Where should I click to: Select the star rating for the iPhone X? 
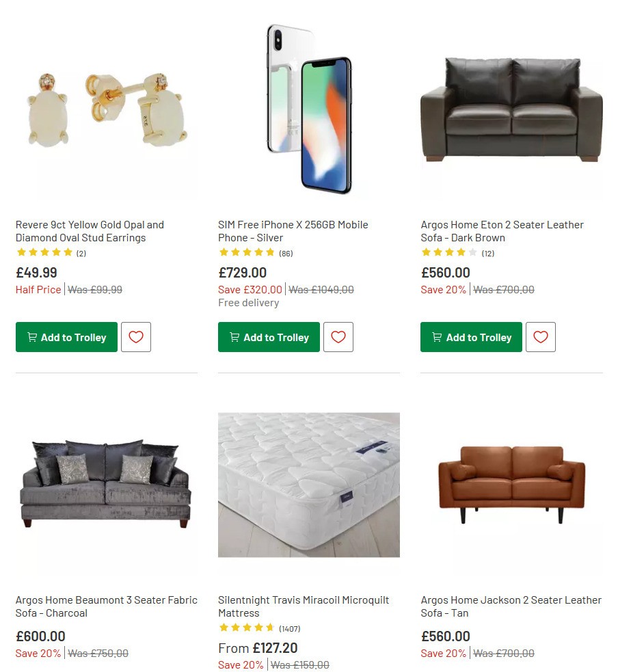coord(247,252)
